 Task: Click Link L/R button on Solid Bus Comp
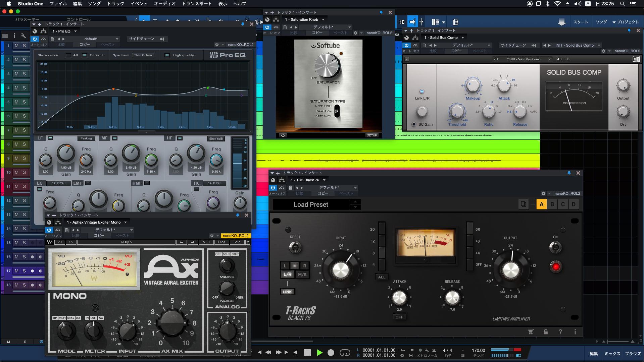(x=422, y=92)
